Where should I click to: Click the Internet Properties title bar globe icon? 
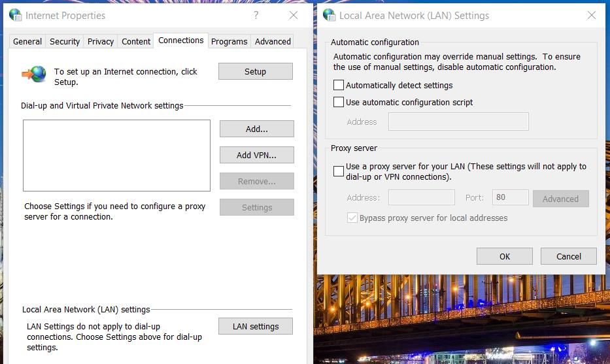(15, 15)
